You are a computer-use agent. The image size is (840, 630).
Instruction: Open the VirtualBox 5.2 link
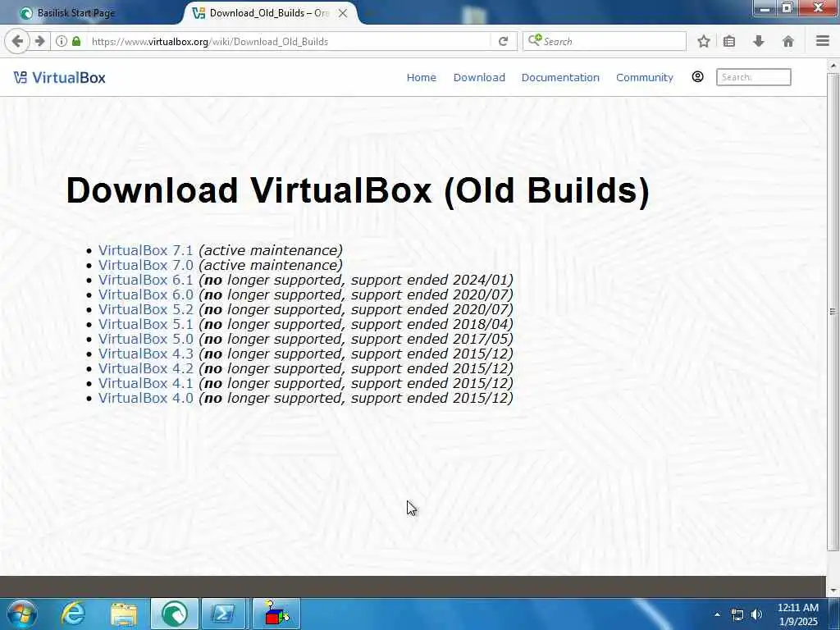(x=145, y=309)
